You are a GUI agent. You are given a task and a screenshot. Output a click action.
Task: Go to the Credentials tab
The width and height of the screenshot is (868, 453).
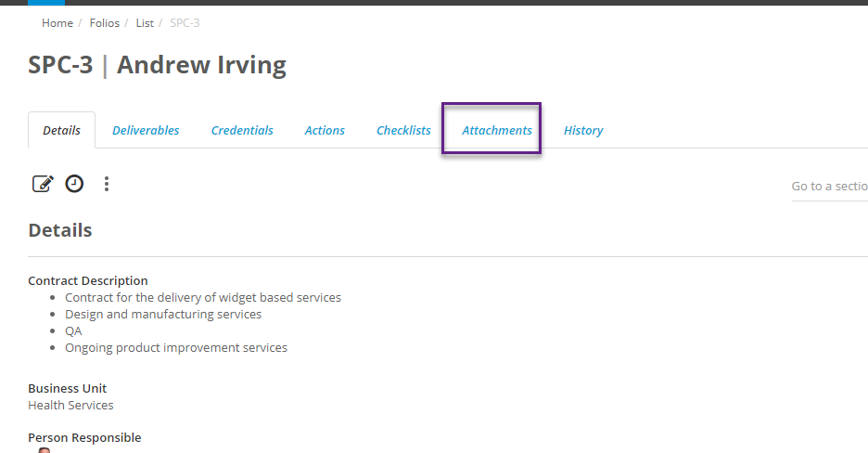pos(242,131)
